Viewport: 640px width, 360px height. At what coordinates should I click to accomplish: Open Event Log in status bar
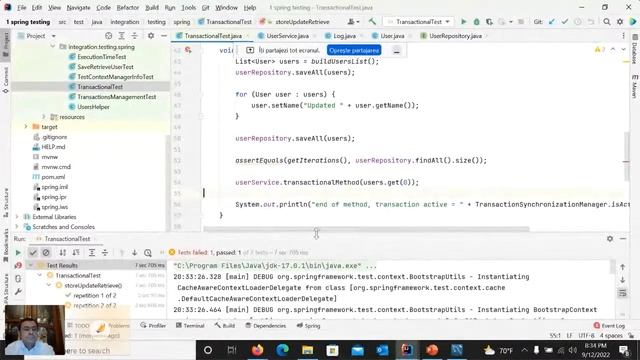click(x=609, y=326)
